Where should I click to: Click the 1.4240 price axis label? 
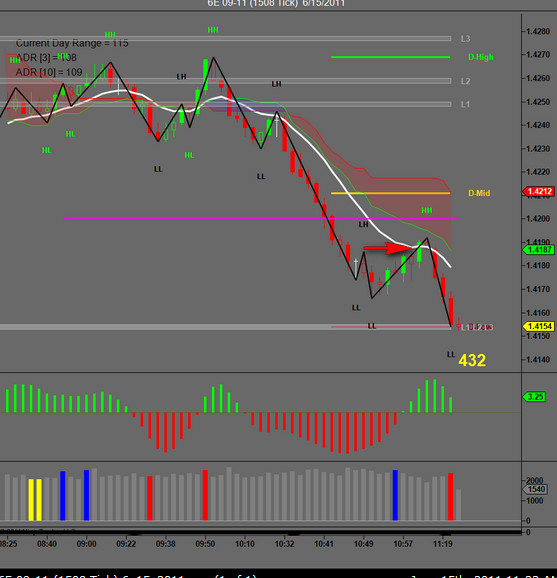538,125
